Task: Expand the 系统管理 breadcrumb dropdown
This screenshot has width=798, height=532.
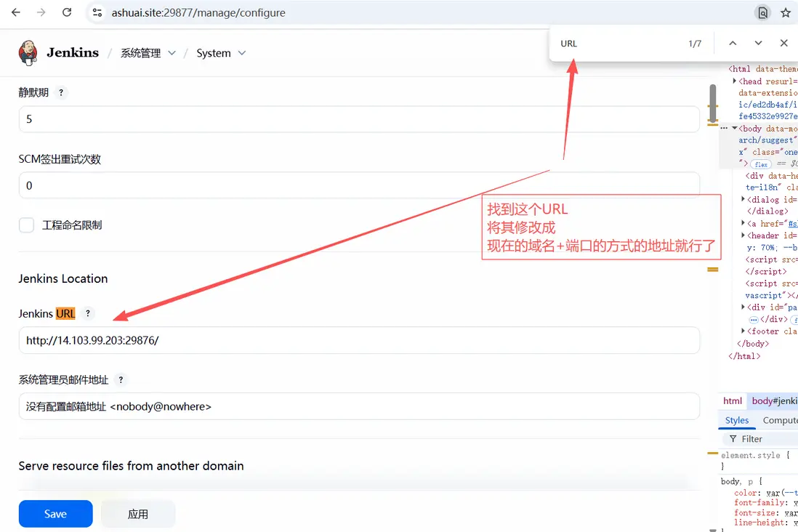Action: pos(172,53)
